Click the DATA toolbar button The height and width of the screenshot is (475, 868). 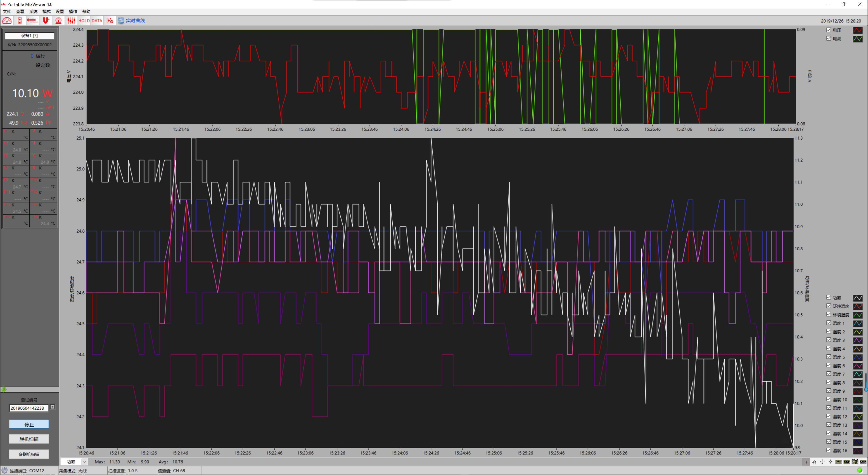pos(97,21)
